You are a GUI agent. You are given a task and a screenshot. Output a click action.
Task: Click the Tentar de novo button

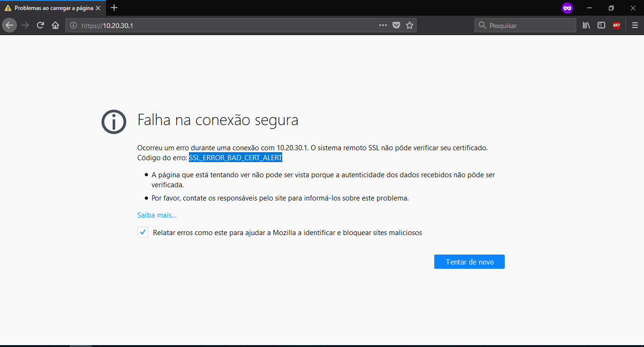pos(469,262)
